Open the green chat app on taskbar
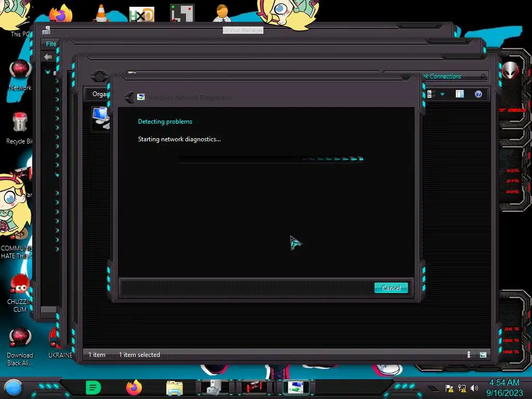532x399 pixels. coord(94,388)
